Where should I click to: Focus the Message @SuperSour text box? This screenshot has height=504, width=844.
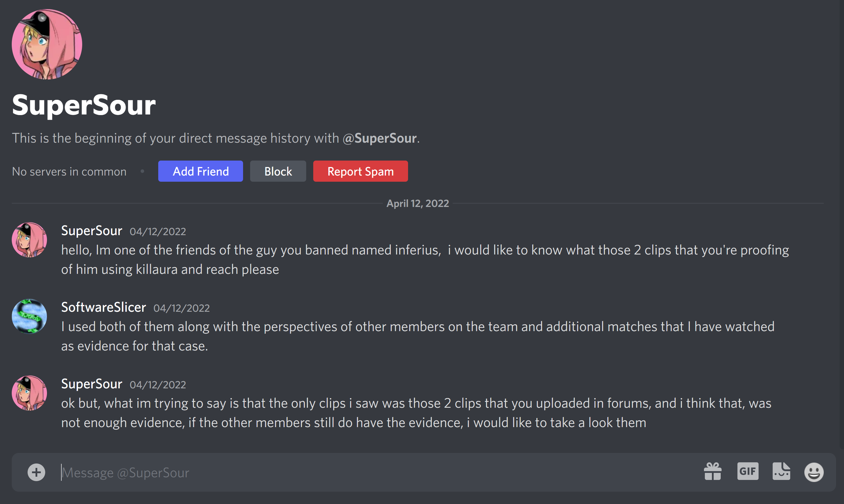[374, 472]
